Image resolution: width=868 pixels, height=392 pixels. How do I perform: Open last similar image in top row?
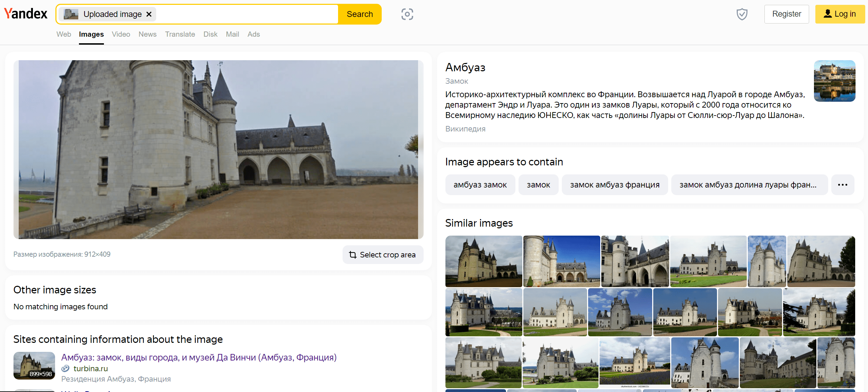[821, 261]
